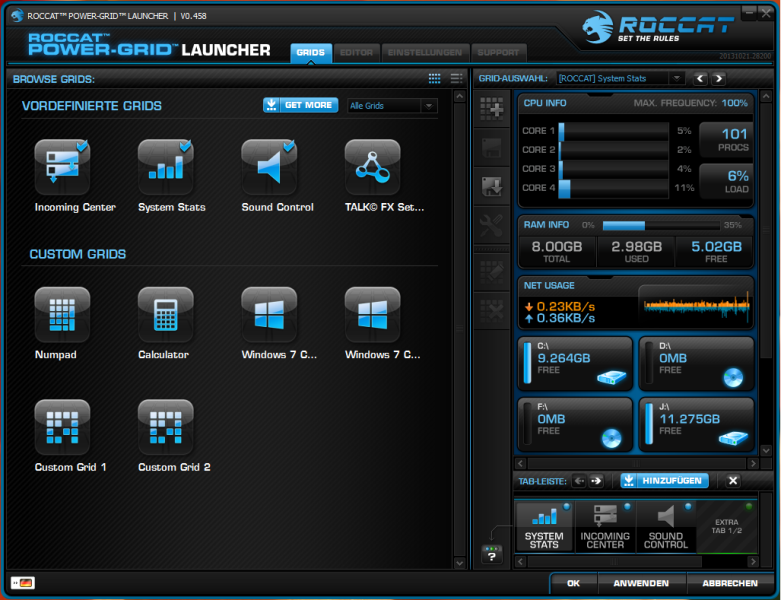Click the German flag language icon

point(23,583)
